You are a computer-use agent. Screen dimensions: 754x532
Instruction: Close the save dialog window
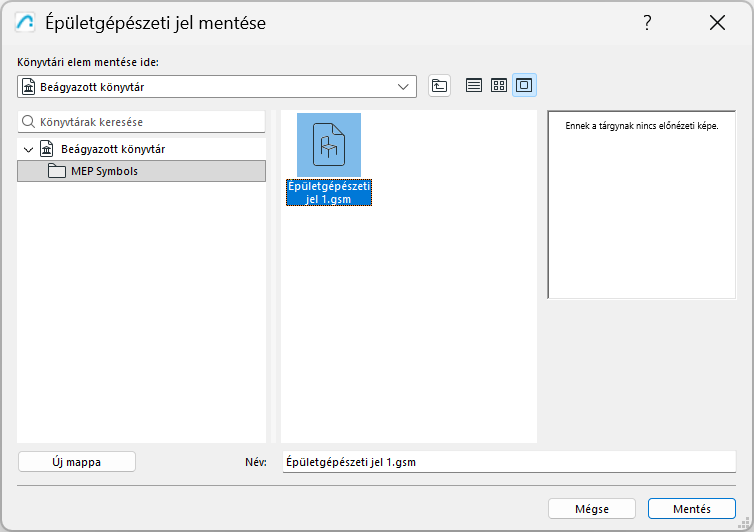coord(717,22)
